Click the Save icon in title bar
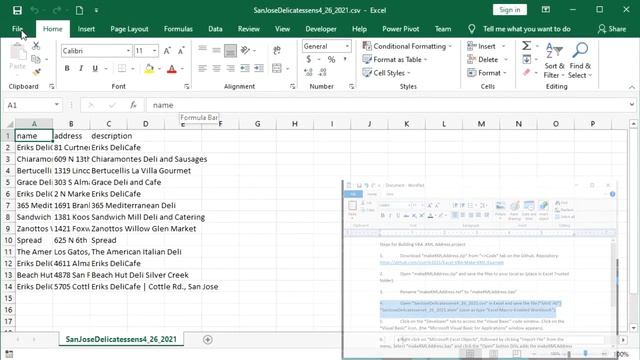Screen dimensions: 640x360 pos(17,10)
